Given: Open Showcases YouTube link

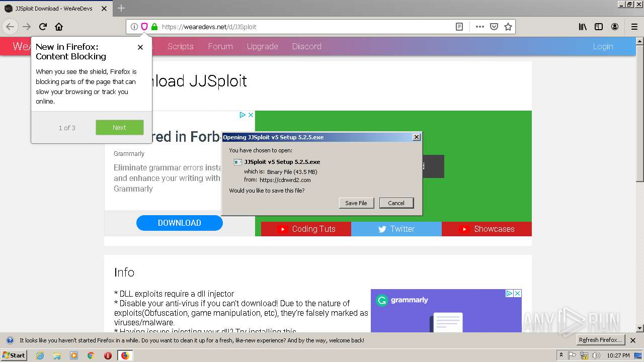Looking at the screenshot, I should (487, 229).
